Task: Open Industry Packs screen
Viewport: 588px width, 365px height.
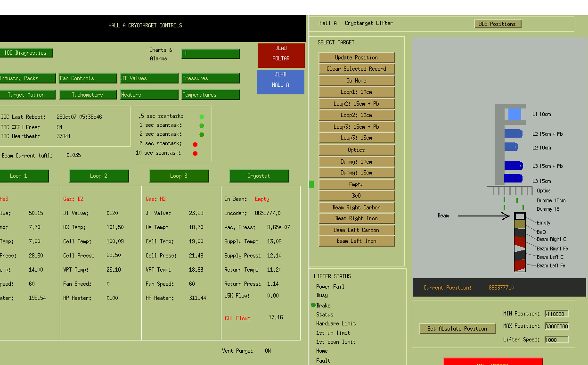Action: (27, 78)
